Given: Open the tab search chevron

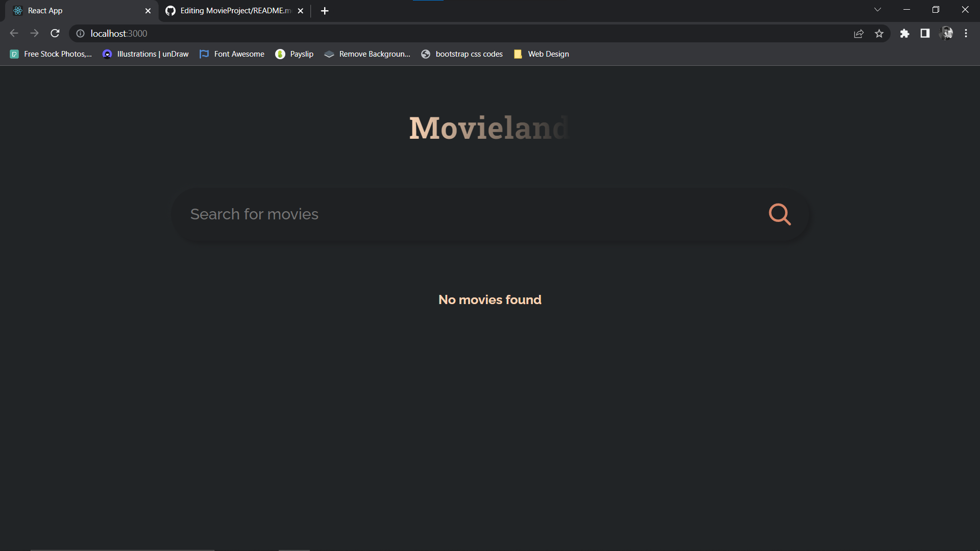Looking at the screenshot, I should (x=877, y=9).
